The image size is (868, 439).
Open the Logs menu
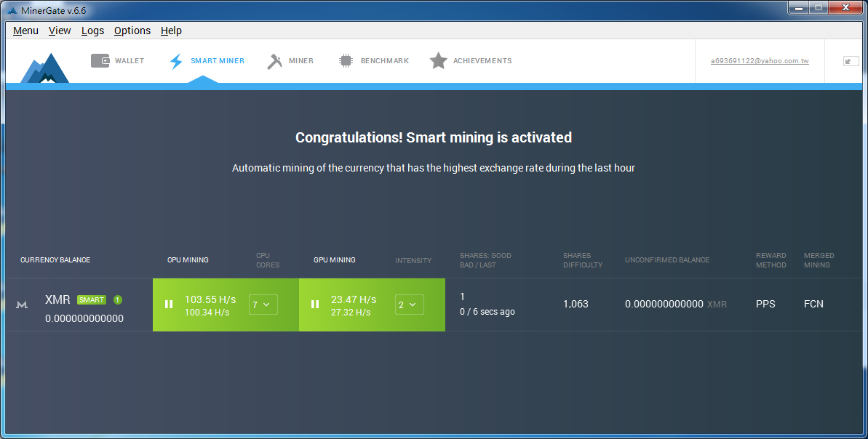pyautogui.click(x=92, y=31)
